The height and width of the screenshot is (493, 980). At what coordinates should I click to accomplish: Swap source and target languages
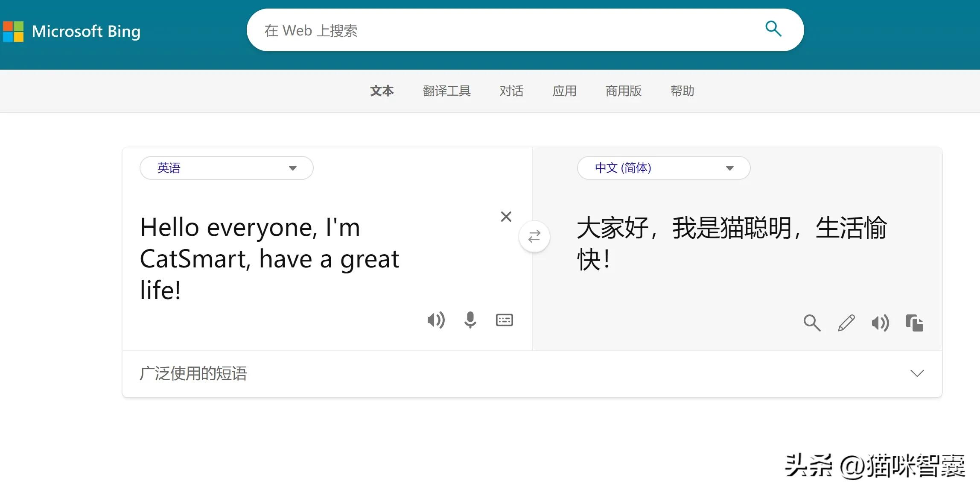534,236
